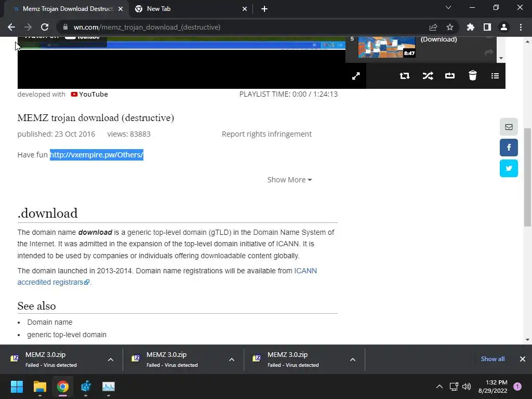The height and width of the screenshot is (399, 532).
Task: Close the Memz Trojan Download tab
Action: 121,9
